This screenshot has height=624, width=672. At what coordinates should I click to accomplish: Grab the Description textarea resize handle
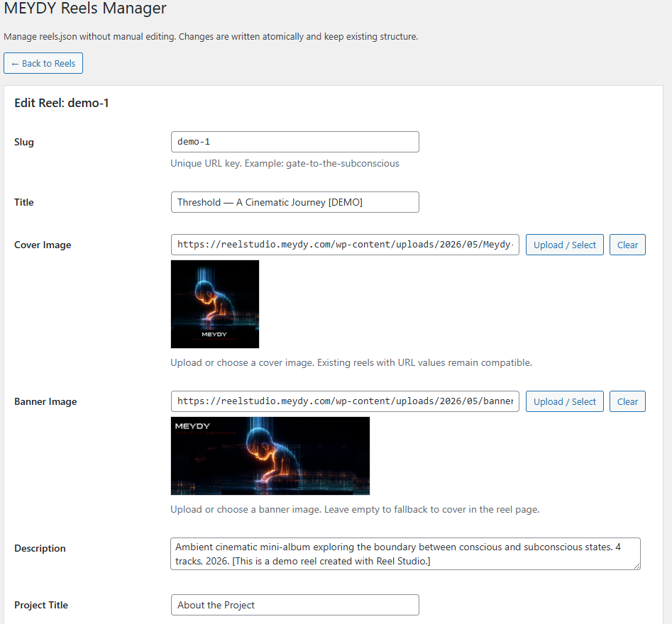click(637, 567)
